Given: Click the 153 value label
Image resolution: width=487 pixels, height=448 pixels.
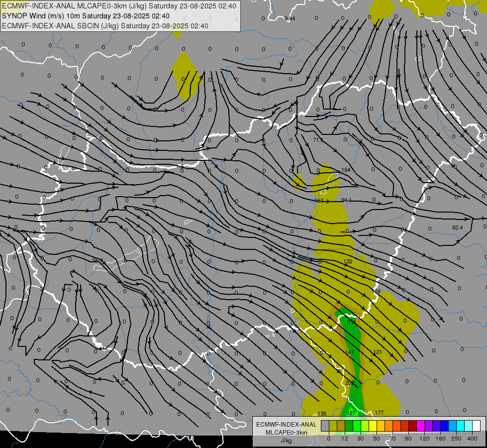Looking at the screenshot, I should point(319,201).
